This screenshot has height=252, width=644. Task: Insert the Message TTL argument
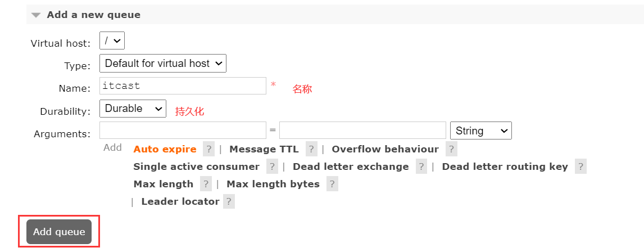point(264,149)
